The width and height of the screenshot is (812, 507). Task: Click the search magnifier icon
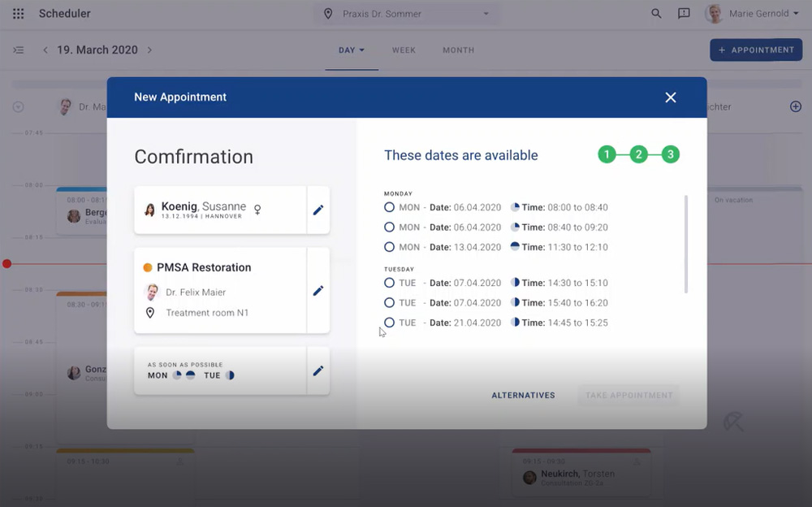656,14
